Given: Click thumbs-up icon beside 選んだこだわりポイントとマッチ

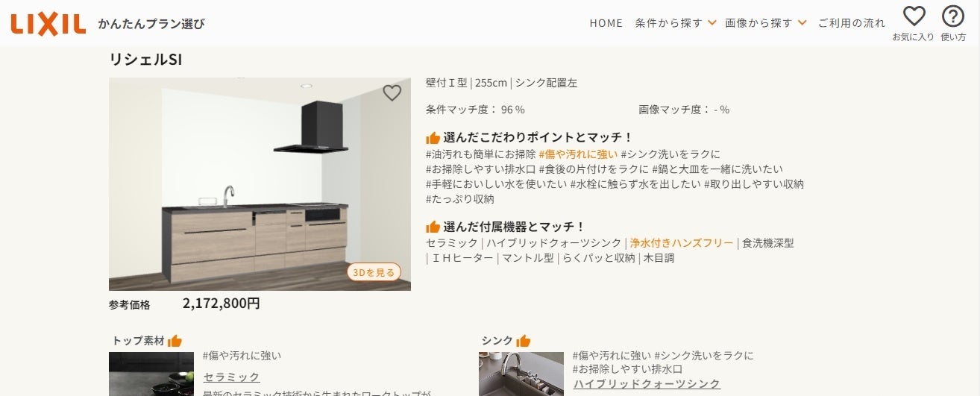Looking at the screenshot, I should pos(433,137).
